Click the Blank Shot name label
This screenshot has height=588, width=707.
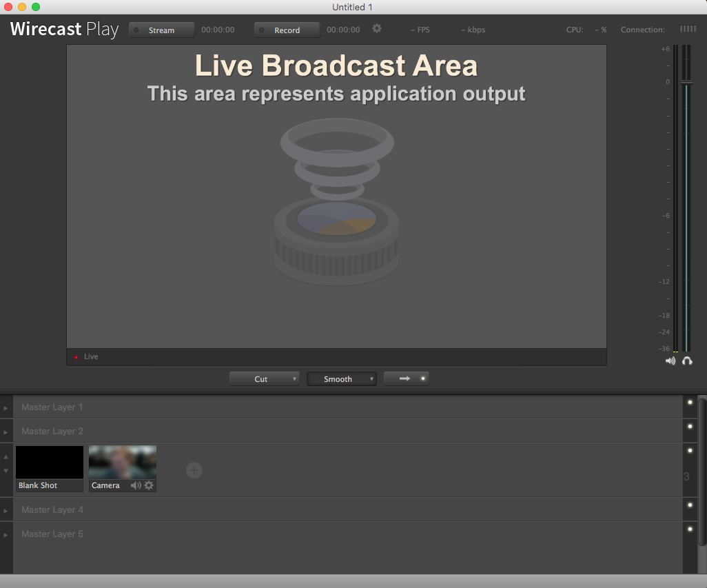[x=38, y=485]
